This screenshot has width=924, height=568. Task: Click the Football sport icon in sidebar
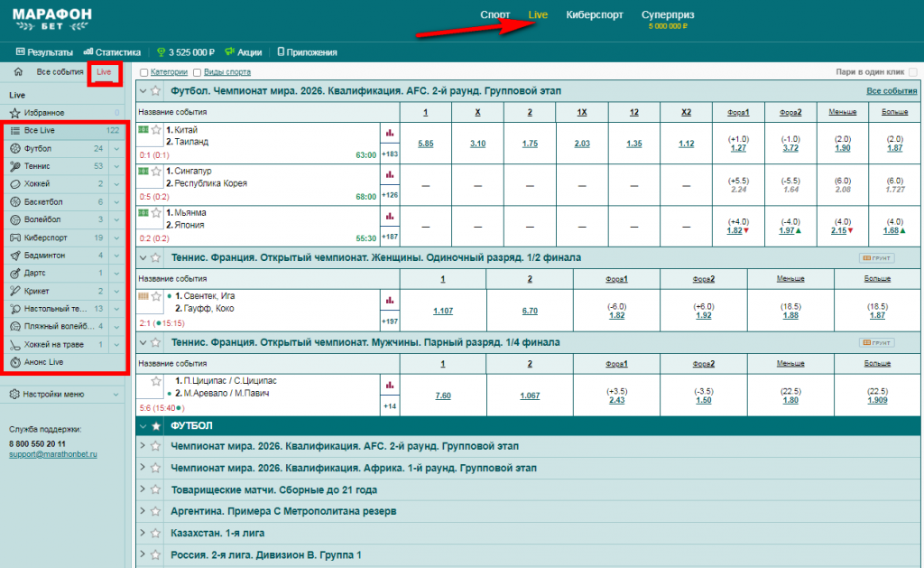pos(15,149)
